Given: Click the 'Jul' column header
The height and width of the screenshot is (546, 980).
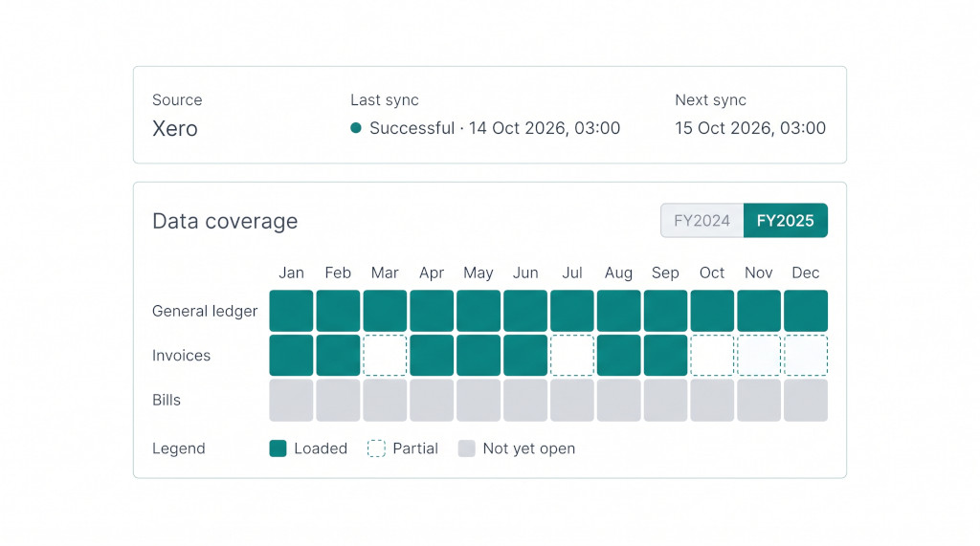Looking at the screenshot, I should [572, 273].
